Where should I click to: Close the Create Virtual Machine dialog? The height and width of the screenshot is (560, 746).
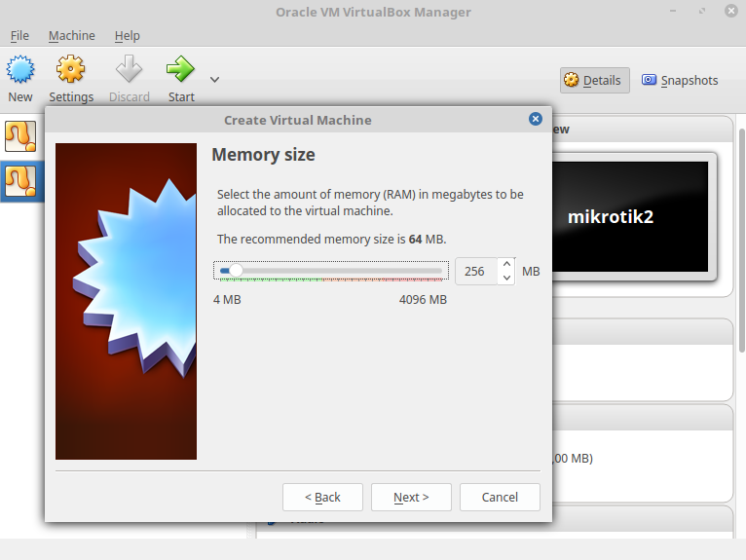pyautogui.click(x=536, y=119)
